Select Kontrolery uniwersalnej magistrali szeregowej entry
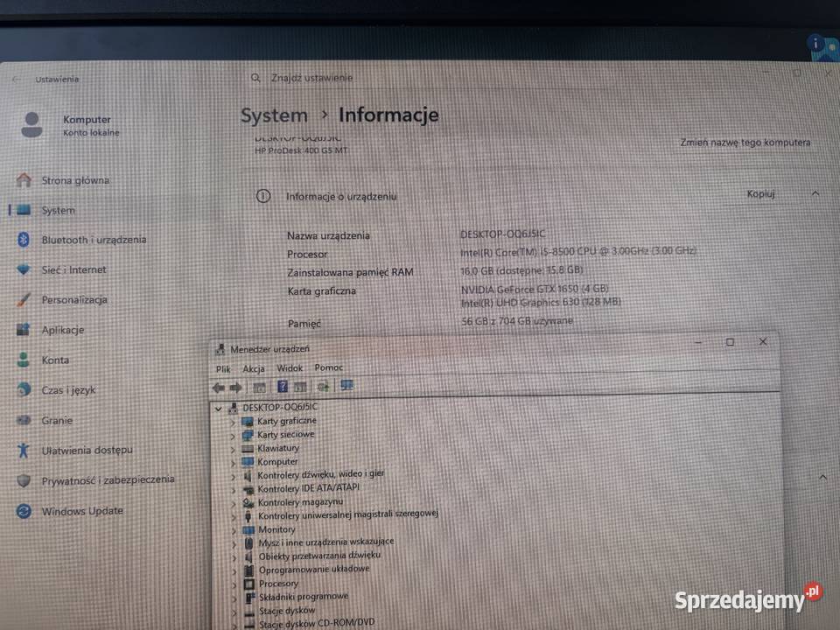The height and width of the screenshot is (630, 840). 348,514
